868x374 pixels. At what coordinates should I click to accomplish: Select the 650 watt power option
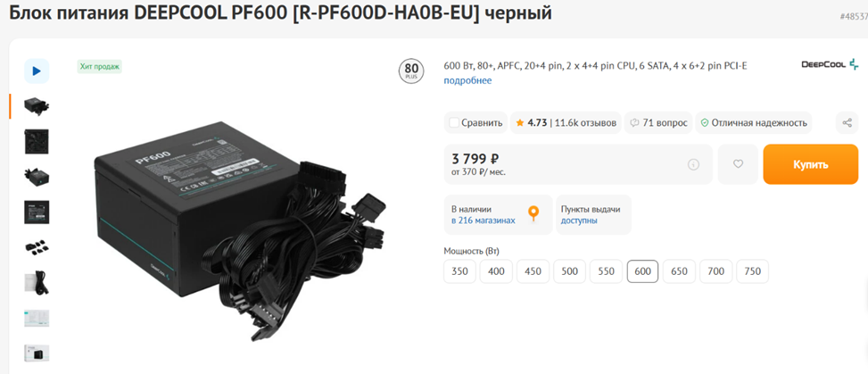point(679,271)
